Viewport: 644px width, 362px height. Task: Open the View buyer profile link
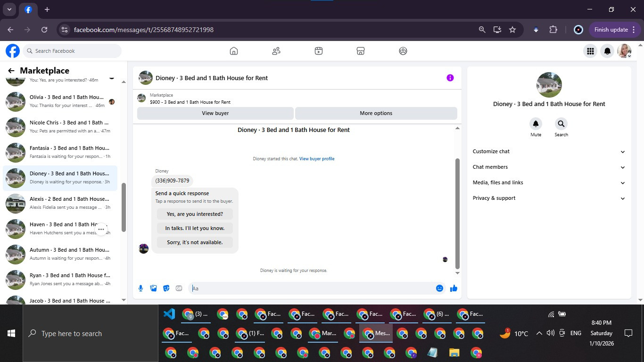pyautogui.click(x=317, y=159)
